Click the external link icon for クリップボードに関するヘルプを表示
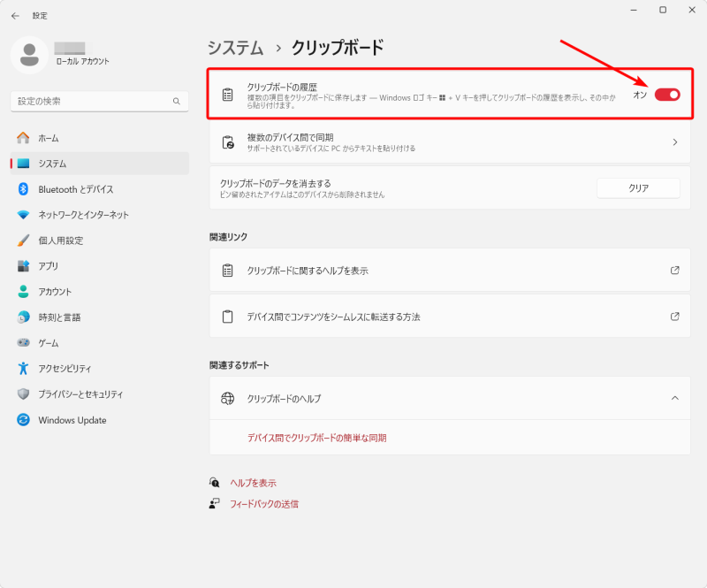The image size is (707, 588). (x=674, y=271)
